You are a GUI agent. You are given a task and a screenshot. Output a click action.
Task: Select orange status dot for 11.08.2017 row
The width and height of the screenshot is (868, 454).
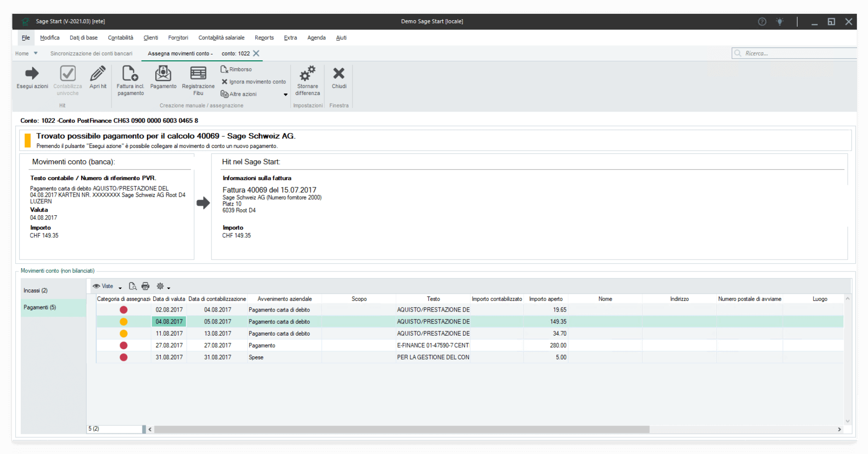tap(123, 334)
